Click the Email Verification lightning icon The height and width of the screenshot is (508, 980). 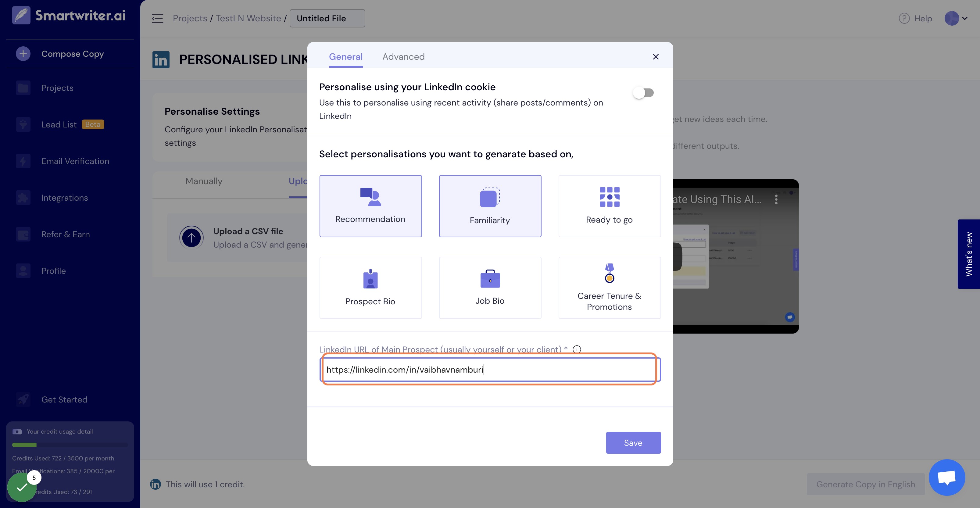[x=23, y=161]
